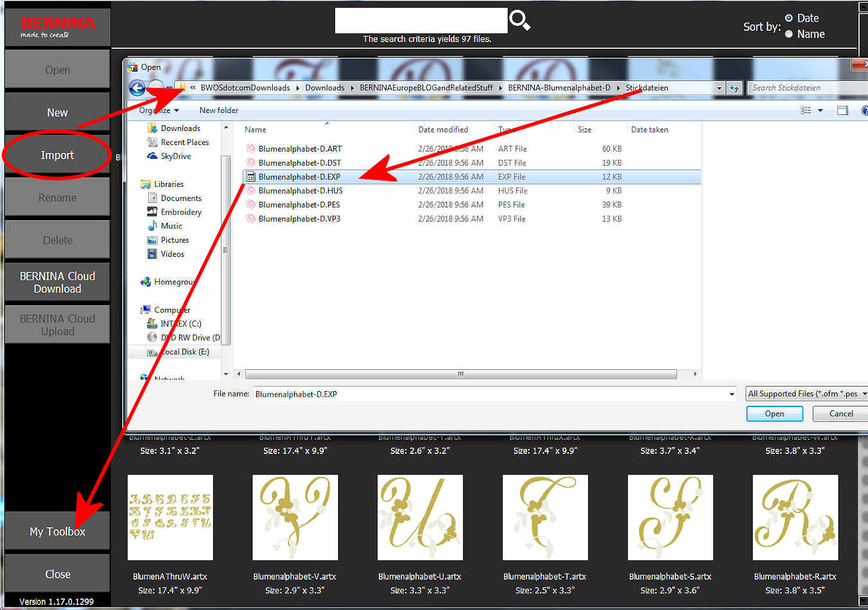Click BERNINAEuropeBLOGandRelatedStuff breadcrumb
868x610 pixels.
426,88
